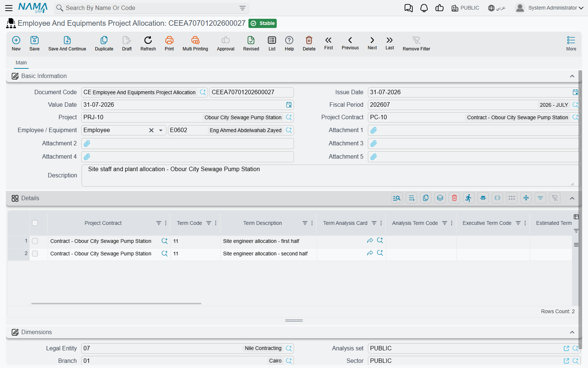Click the search-list icon in Details toolbar
Screen dimensions: 588x368
(397, 198)
